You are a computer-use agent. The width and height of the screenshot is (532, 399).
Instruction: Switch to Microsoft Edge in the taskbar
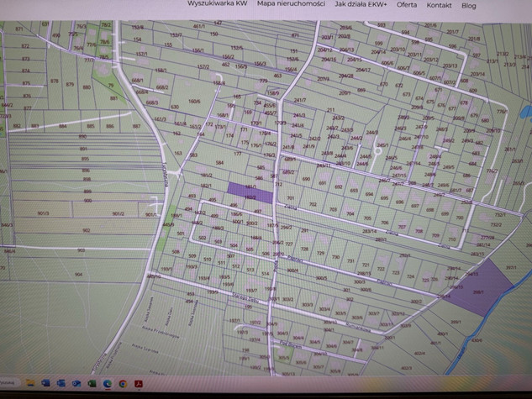click(108, 384)
